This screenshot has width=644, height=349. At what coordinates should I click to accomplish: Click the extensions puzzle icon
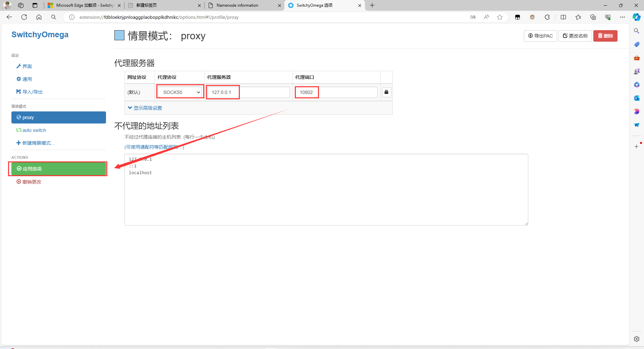coord(547,17)
